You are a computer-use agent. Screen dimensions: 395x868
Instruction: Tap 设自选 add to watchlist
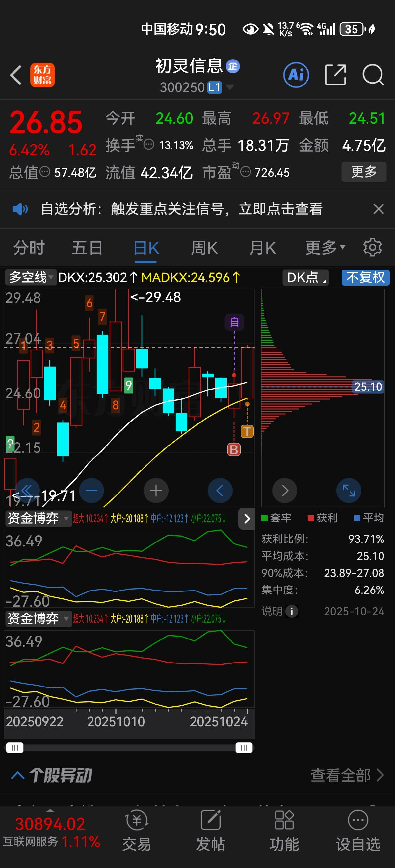(358, 831)
